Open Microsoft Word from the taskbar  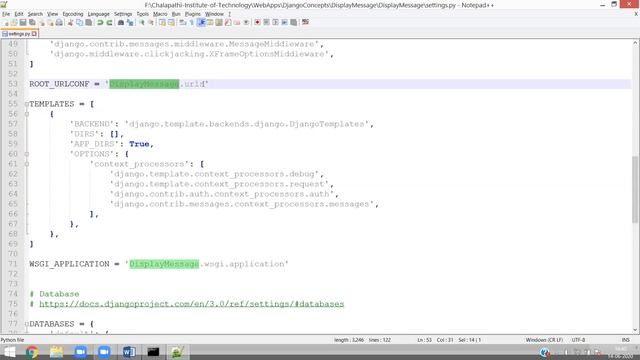(x=129, y=352)
